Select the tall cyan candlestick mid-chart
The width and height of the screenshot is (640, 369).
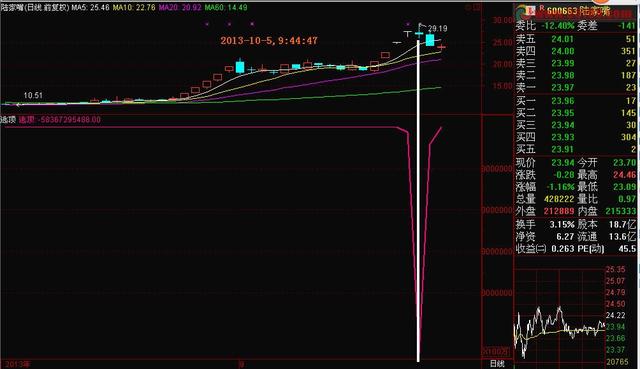[240, 67]
